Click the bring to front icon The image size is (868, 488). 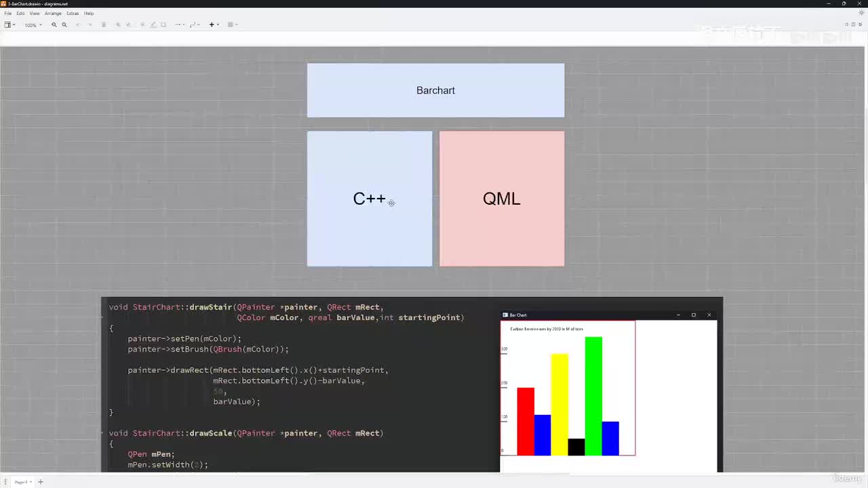pyautogui.click(x=118, y=25)
